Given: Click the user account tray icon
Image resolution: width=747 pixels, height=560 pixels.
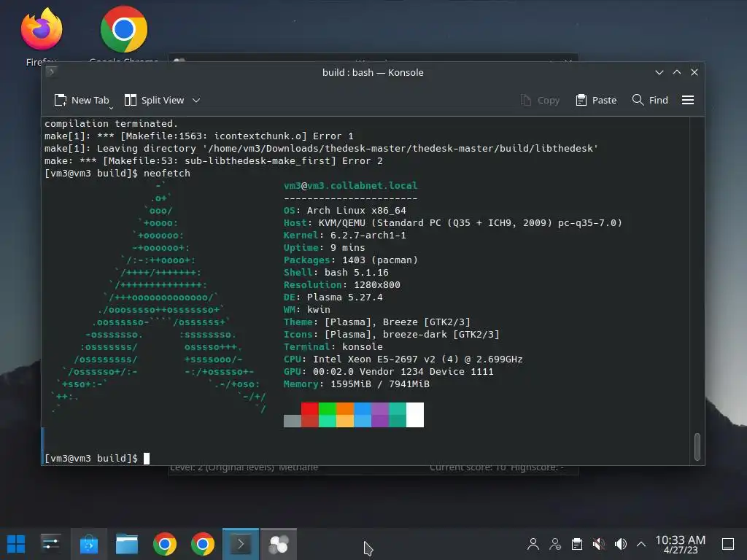Looking at the screenshot, I should click(533, 544).
